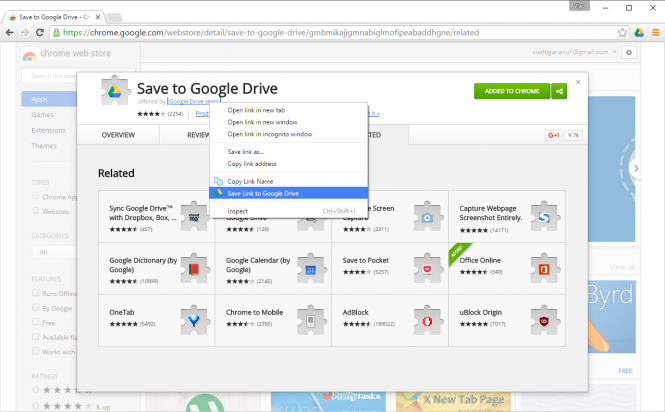
Task: Click the Google Dictionary puzzle icon
Action: (x=194, y=269)
